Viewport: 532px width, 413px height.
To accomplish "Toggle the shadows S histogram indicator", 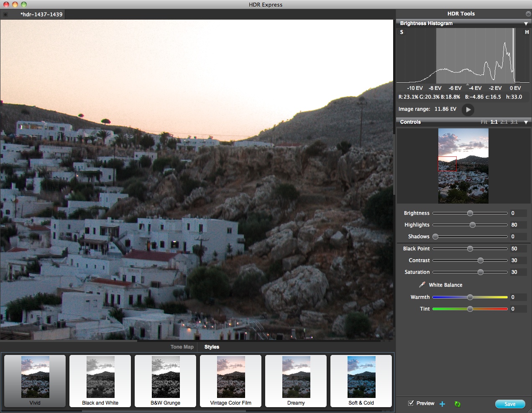I will [402, 32].
